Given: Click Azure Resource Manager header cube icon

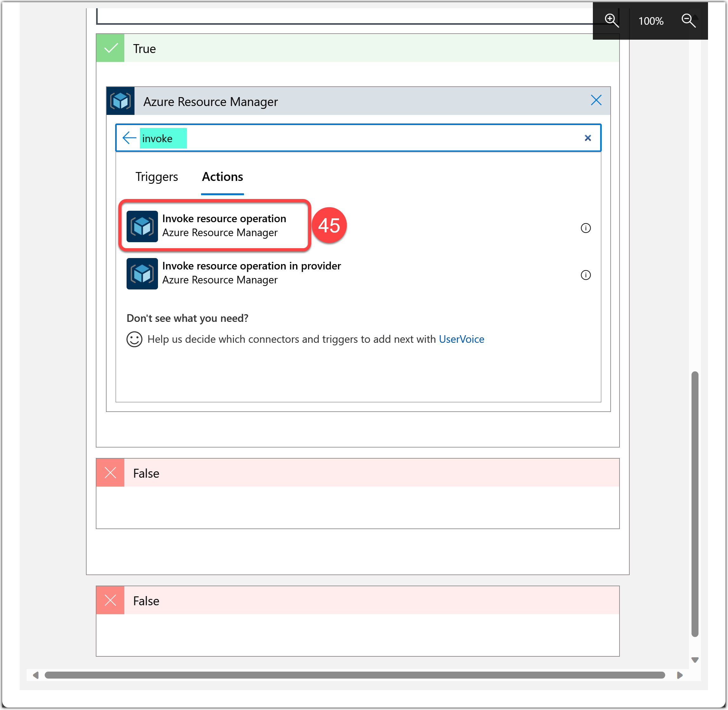Looking at the screenshot, I should click(121, 101).
